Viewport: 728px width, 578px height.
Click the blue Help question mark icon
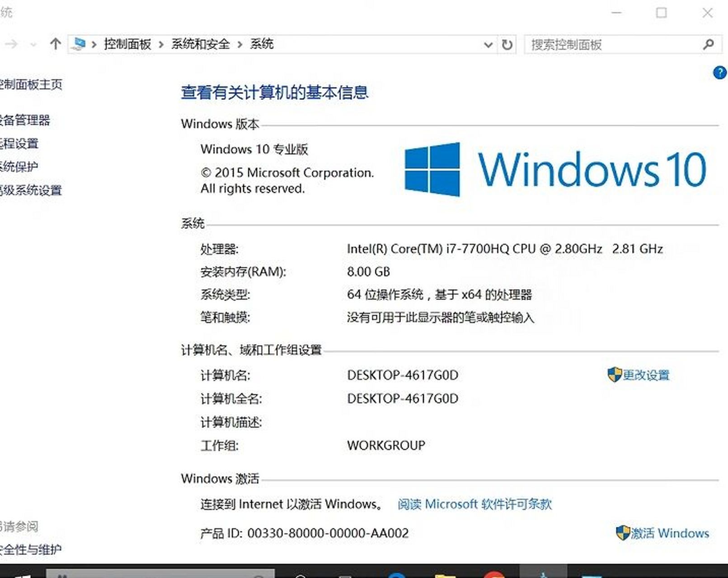pyautogui.click(x=719, y=73)
